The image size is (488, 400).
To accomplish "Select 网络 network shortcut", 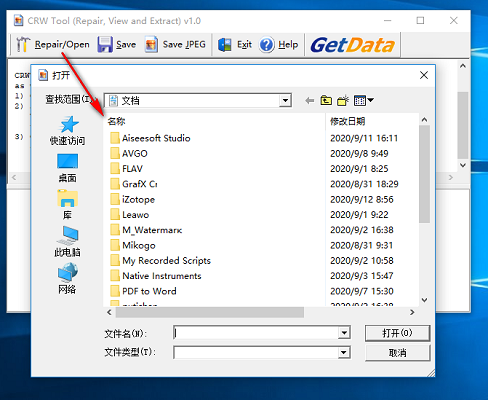I will (x=68, y=279).
